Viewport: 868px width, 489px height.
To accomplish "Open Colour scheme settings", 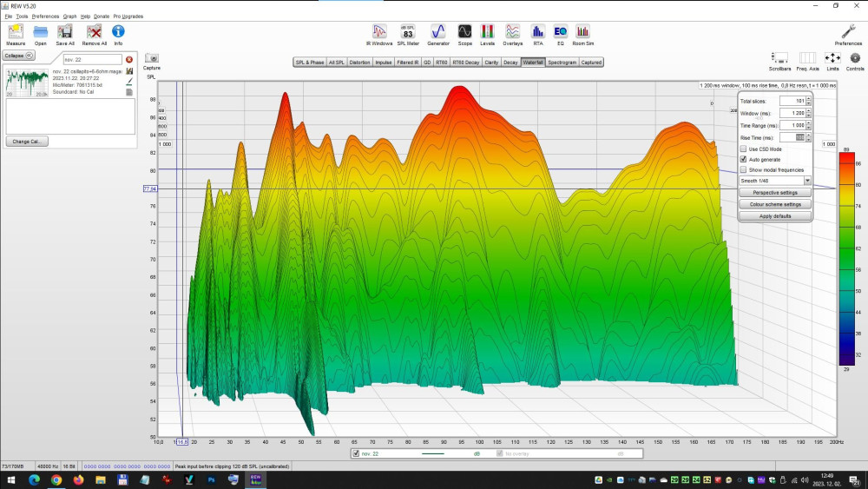I will click(x=775, y=204).
